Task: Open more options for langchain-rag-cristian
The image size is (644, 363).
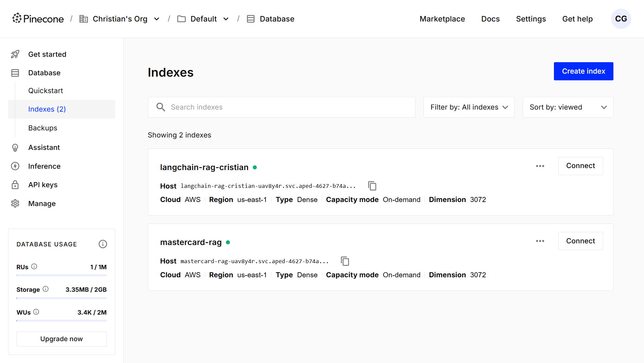Action: coord(540,166)
